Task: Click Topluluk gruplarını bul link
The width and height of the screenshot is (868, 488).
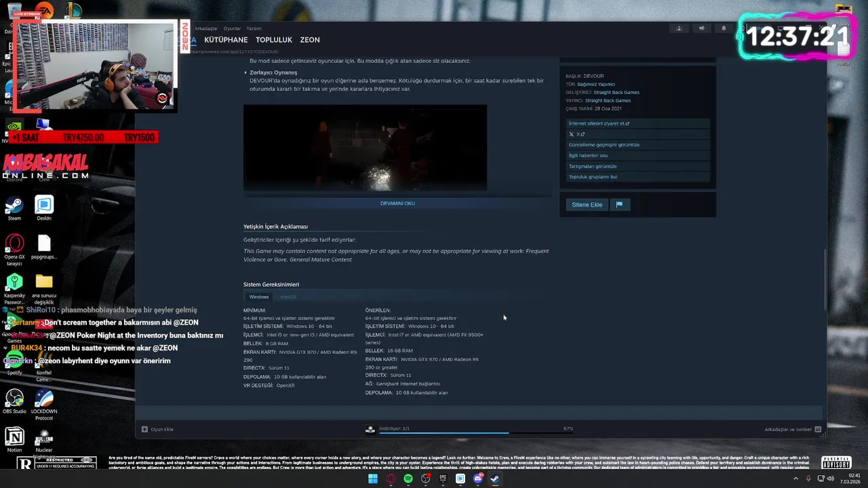Action: point(638,177)
